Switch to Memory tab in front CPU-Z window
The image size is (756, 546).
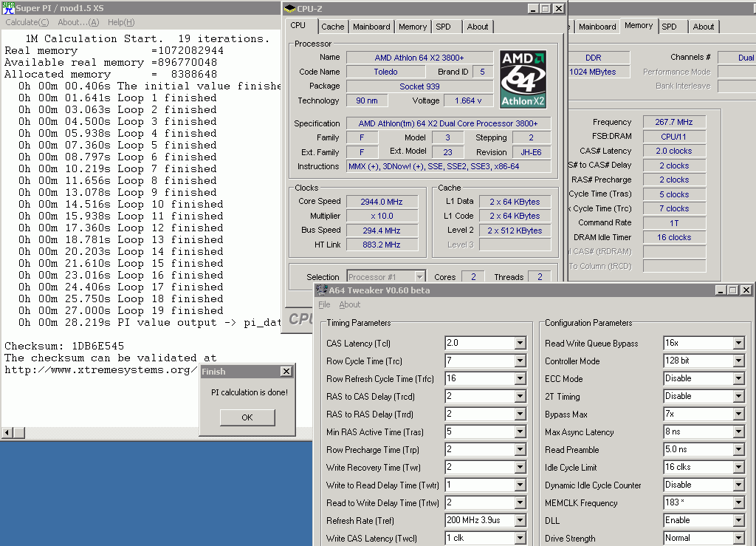413,27
